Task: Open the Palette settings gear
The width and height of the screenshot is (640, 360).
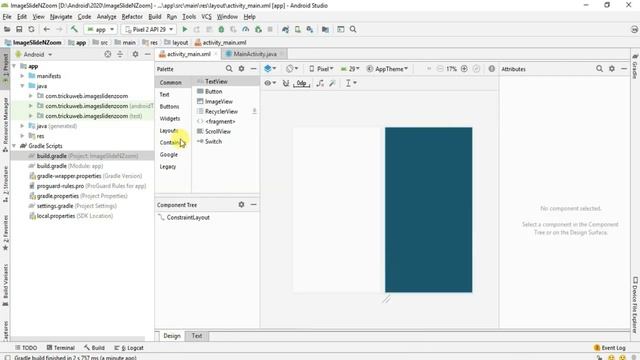Action: [x=241, y=69]
